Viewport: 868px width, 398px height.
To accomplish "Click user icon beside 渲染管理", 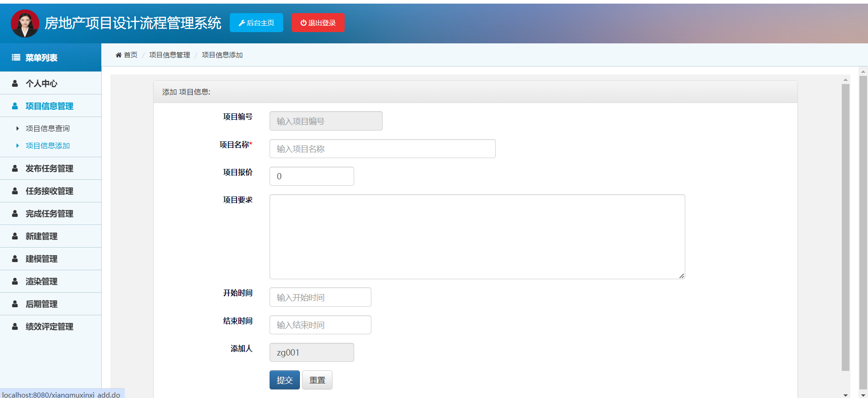I will tap(15, 281).
